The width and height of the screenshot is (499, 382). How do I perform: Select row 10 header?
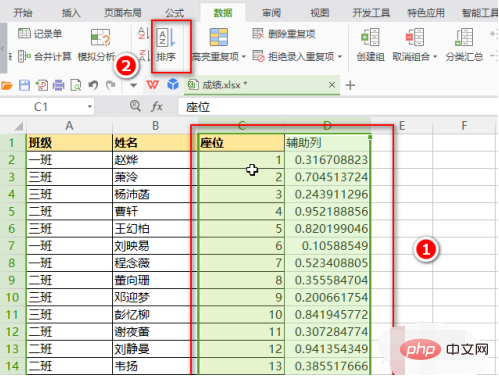coord(12,297)
